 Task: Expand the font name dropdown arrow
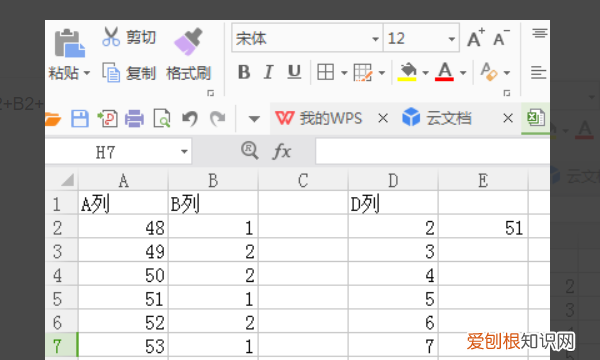pyautogui.click(x=375, y=39)
